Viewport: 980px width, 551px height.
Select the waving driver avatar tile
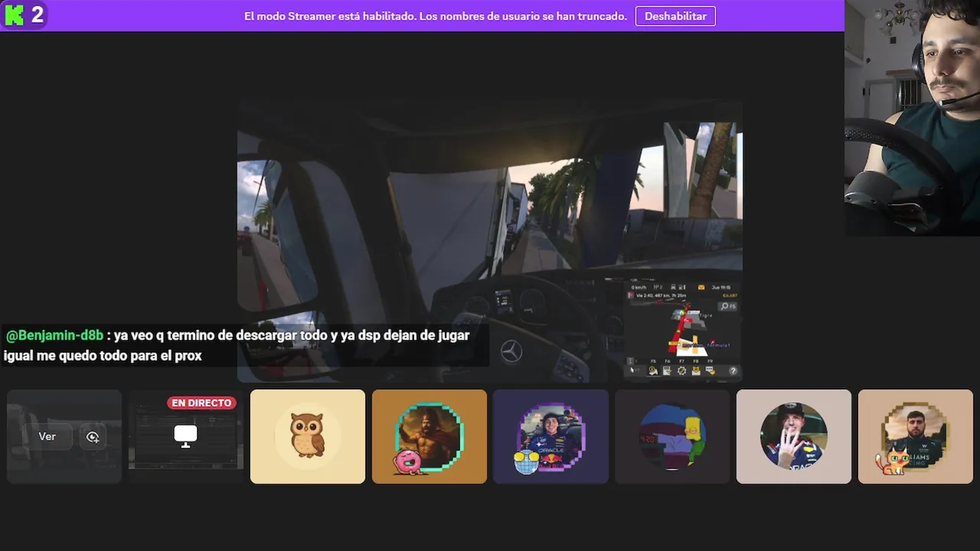point(794,437)
